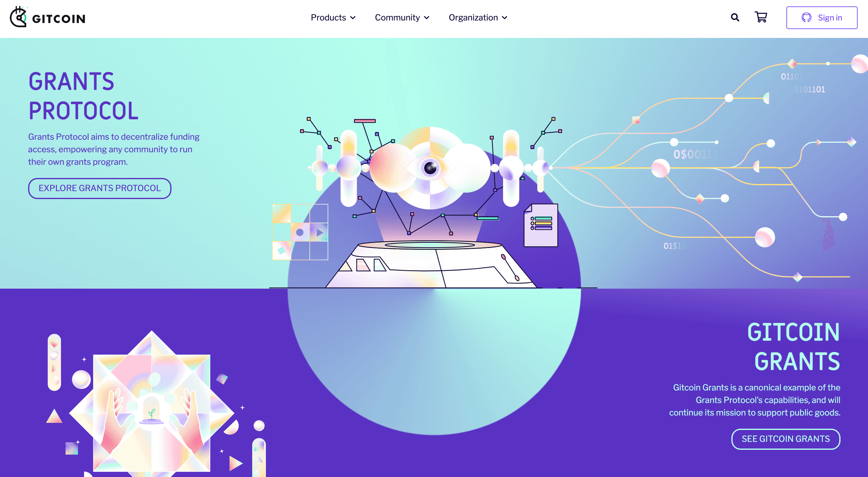Expand the Products dropdown menu

click(333, 17)
